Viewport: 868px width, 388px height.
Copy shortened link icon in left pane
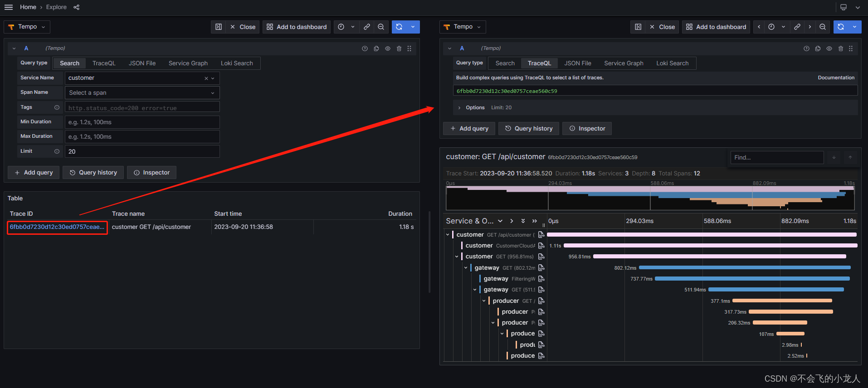367,27
